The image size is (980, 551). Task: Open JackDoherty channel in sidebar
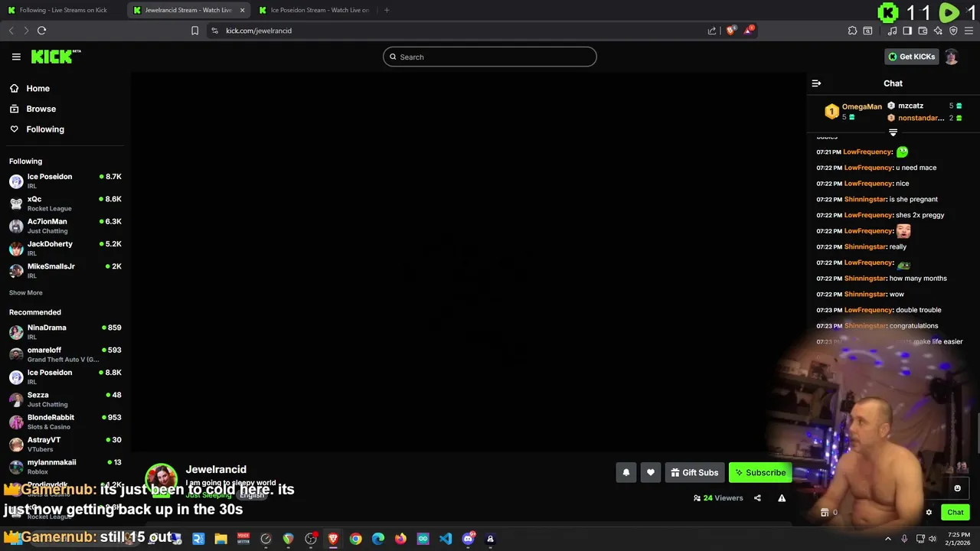pos(65,248)
